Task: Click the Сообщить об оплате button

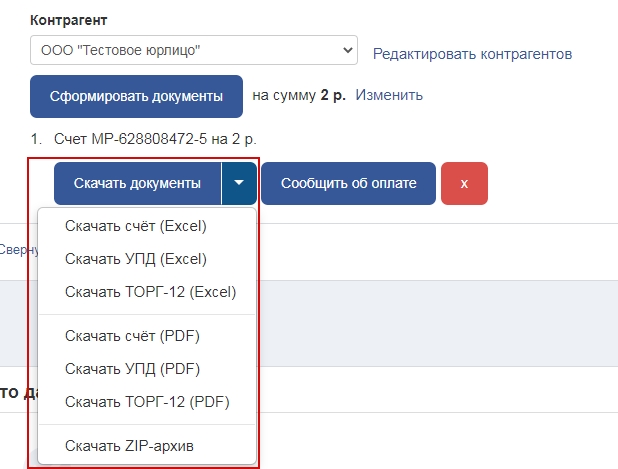Action: pyautogui.click(x=348, y=183)
